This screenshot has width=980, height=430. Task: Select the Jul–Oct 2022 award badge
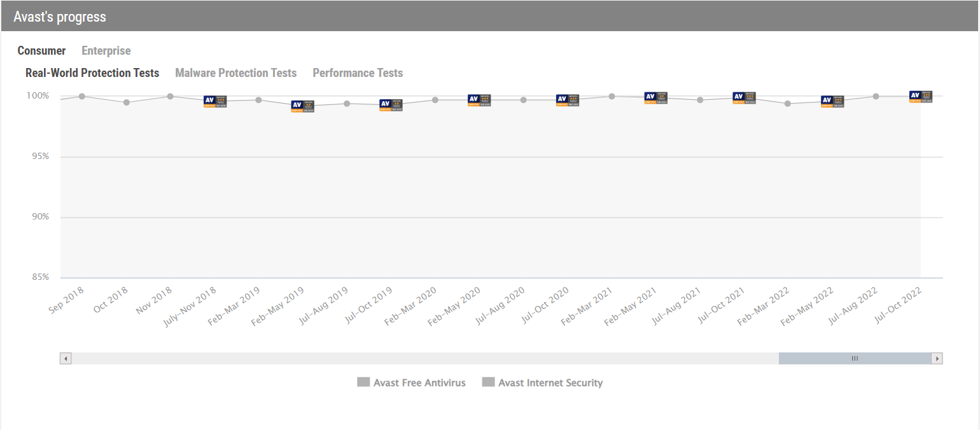click(920, 96)
